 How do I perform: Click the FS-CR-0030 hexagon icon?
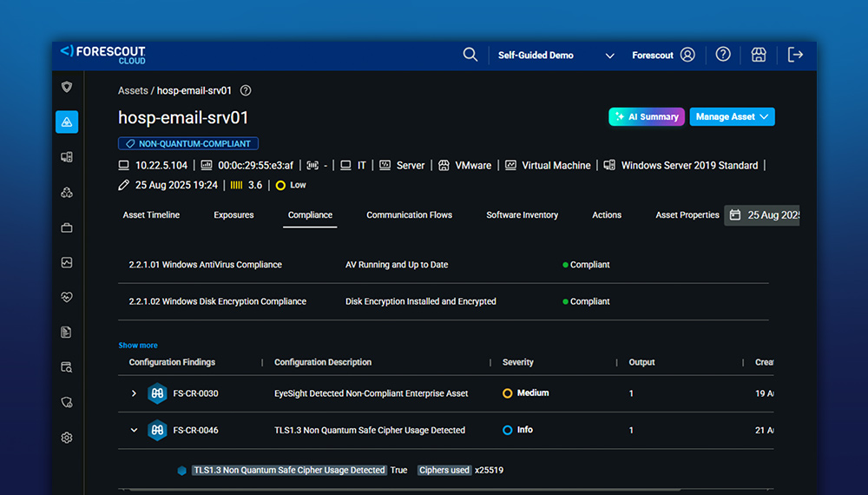coord(157,393)
